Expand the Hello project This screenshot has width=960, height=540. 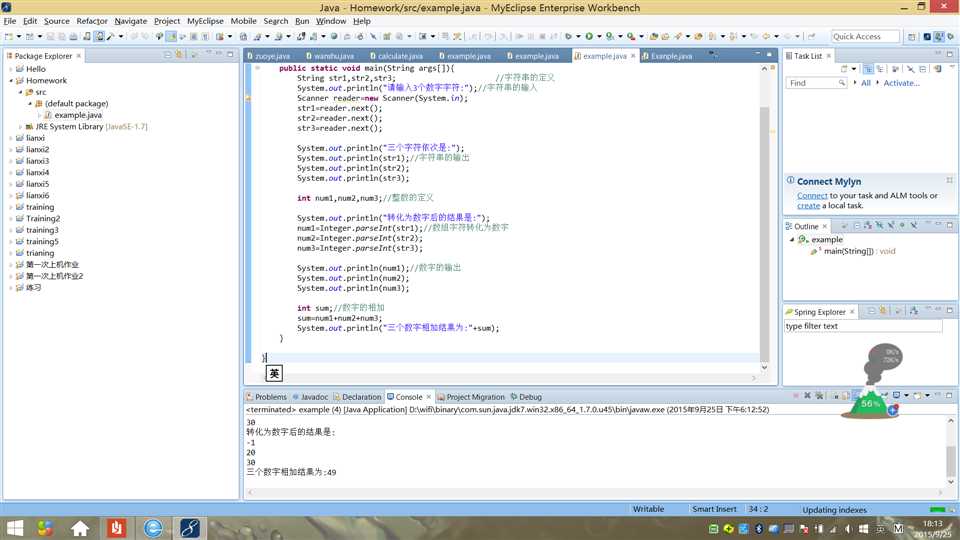coord(10,69)
